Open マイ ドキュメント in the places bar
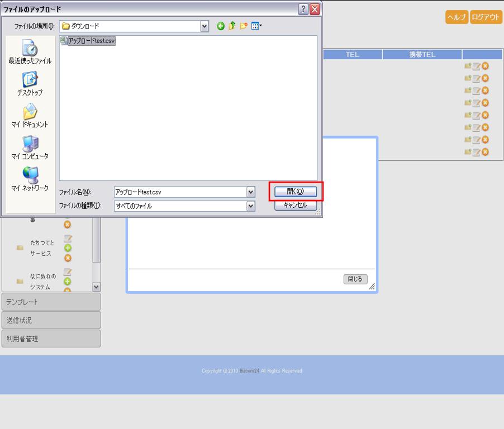Image resolution: width=504 pixels, height=429 pixels. click(30, 116)
